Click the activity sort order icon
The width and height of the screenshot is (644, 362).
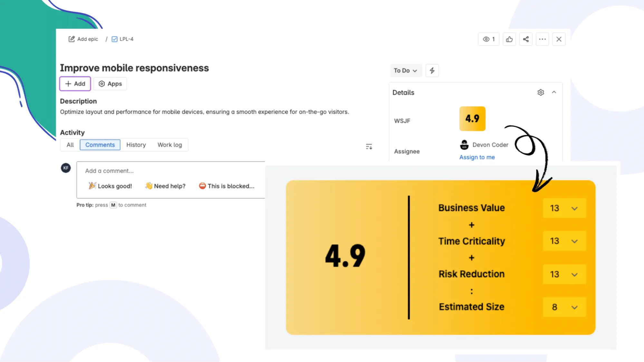pos(369,147)
